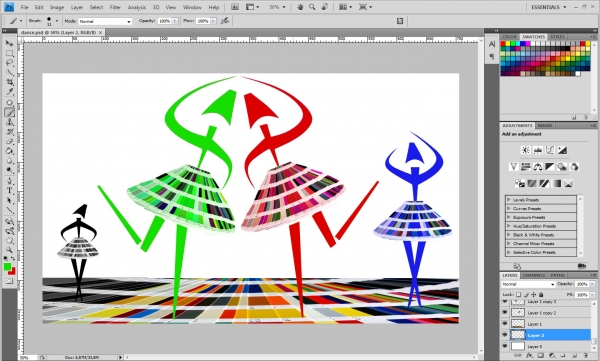This screenshot has width=600, height=361.
Task: Toggle visibility of Layer 1
Action: tap(505, 324)
